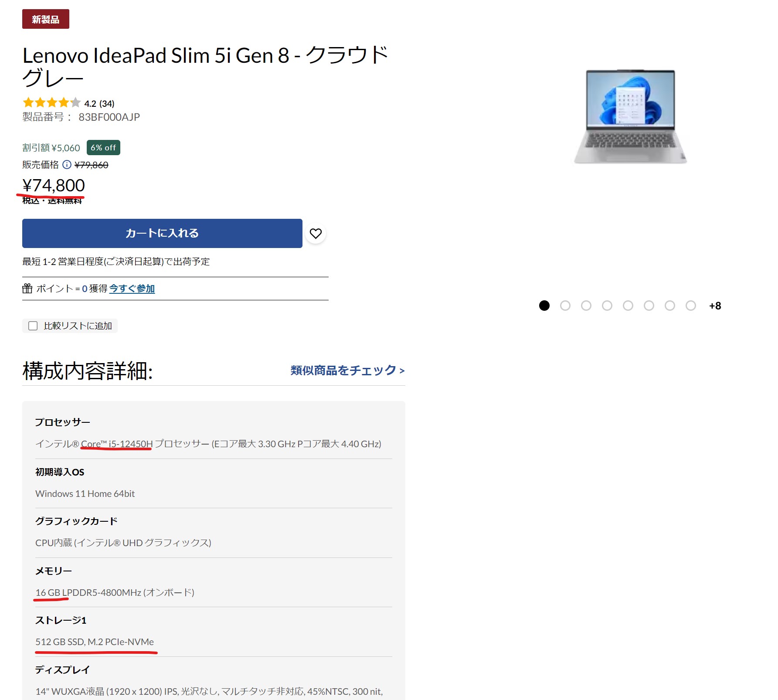778x700 pixels.
Task: Click product number 83BF000AJP
Action: 109,117
